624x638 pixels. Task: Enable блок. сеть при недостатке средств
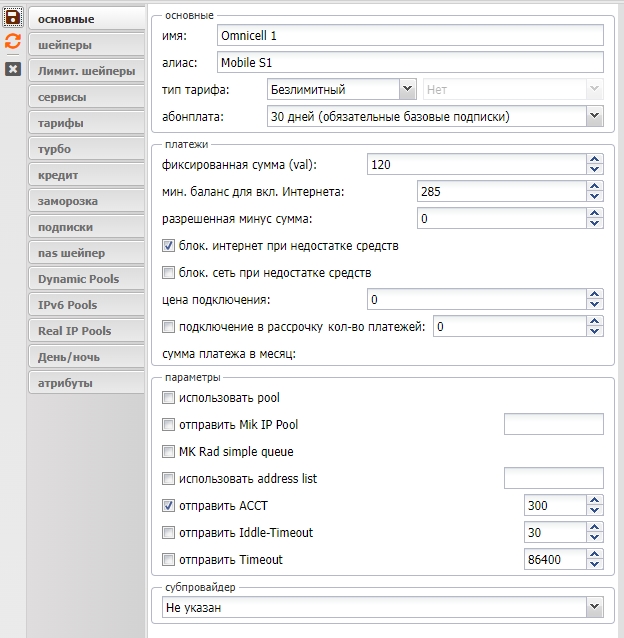168,272
